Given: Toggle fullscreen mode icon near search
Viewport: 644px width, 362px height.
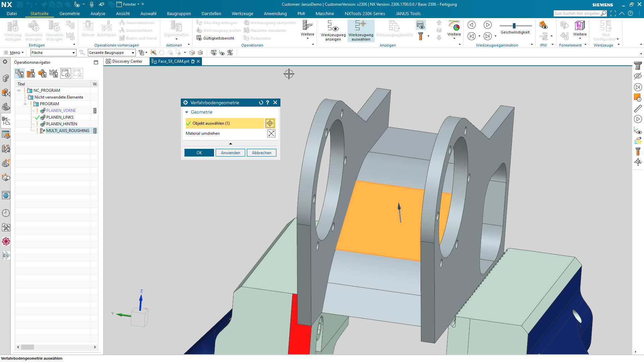Looking at the screenshot, I should click(613, 13).
